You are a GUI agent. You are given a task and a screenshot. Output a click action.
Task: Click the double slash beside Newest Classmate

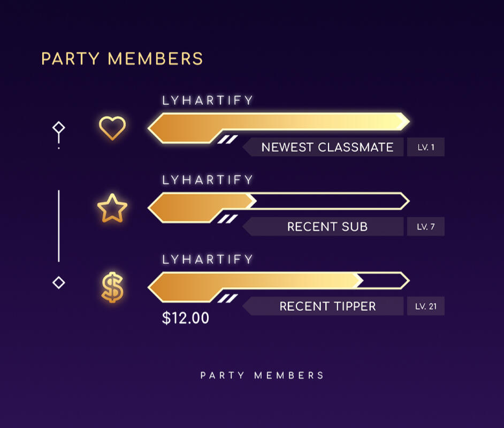point(227,139)
